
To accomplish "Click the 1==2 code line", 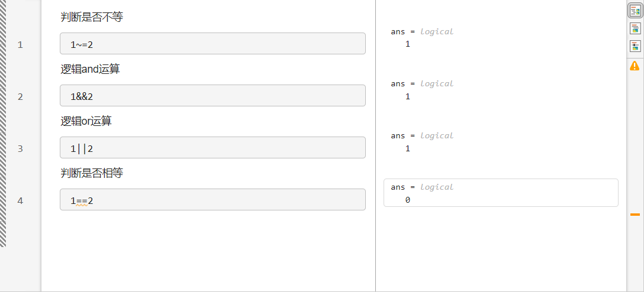I will coord(212,200).
